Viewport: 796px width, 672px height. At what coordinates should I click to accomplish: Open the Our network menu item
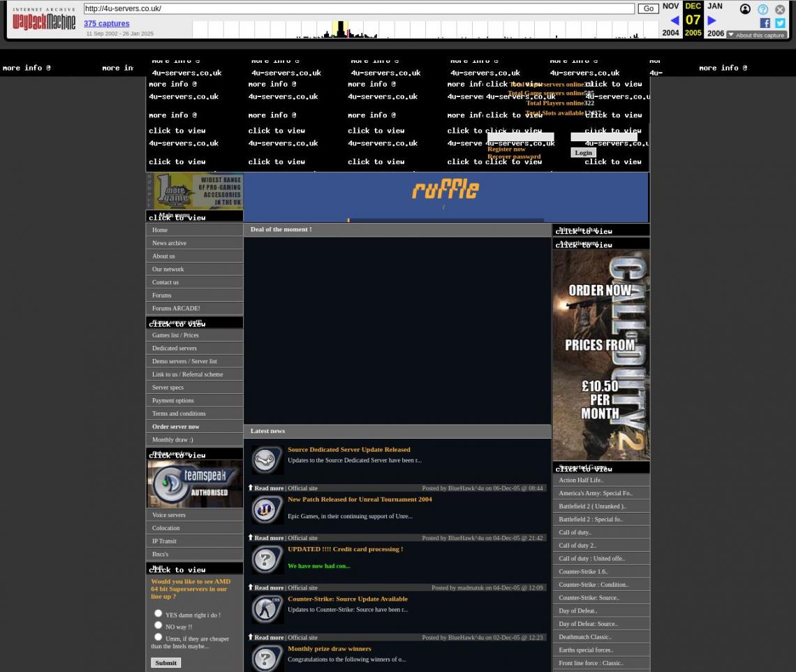[194, 270]
